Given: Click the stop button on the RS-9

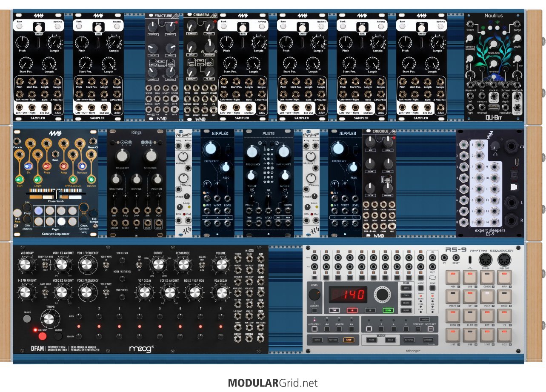Looking at the screenshot, I should [x=370, y=310].
